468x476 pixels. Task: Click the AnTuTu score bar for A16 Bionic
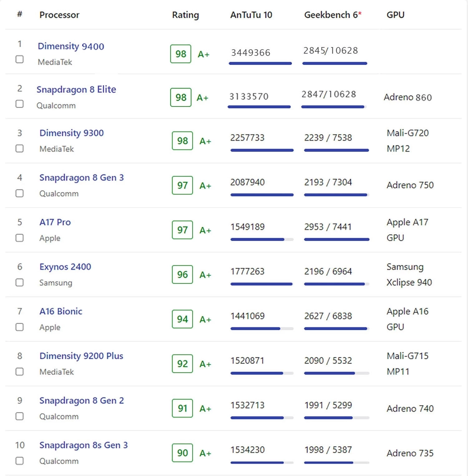pos(262,329)
